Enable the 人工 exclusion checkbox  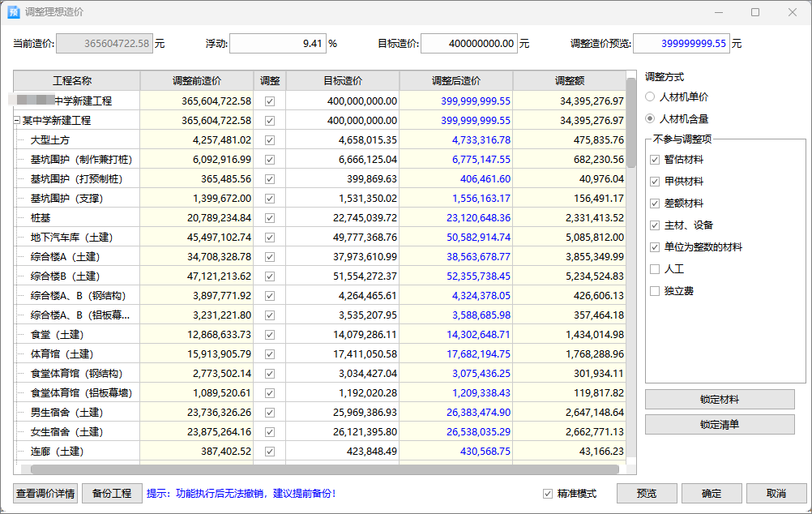pos(655,269)
